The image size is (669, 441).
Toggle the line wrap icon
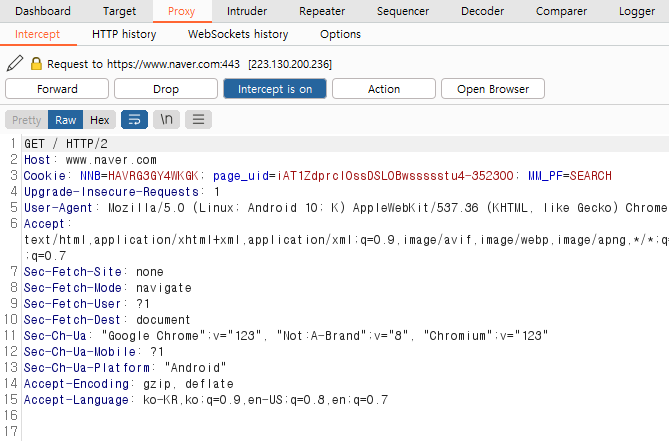click(x=134, y=119)
